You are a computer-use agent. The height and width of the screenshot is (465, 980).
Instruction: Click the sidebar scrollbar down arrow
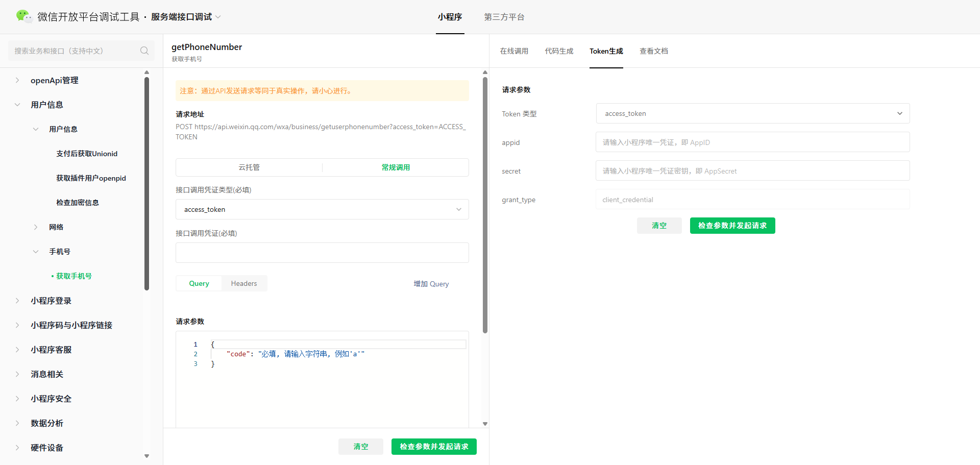[x=146, y=456]
